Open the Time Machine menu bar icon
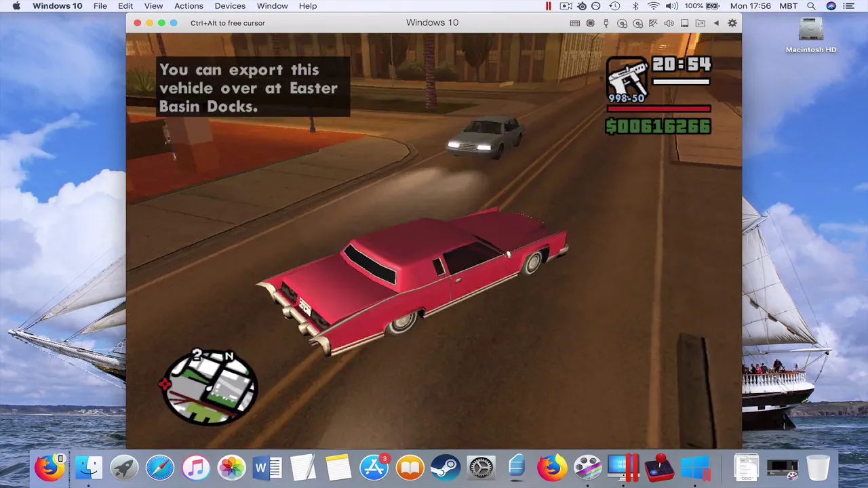 (614, 6)
